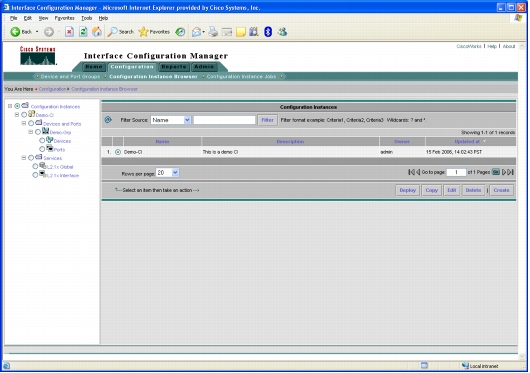
Task: Switch to the Reports tab
Action: pyautogui.click(x=174, y=67)
